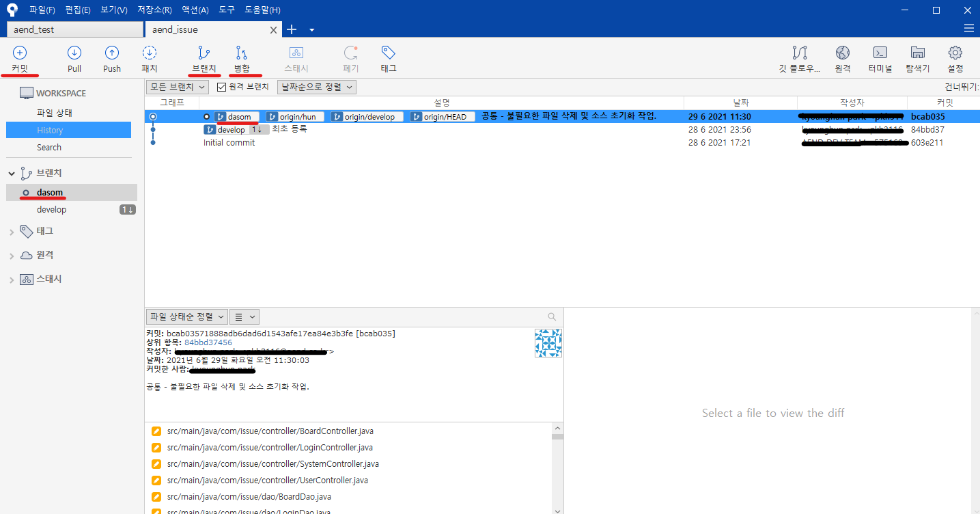This screenshot has height=514, width=980.
Task: Toggle the remote branches (원격 브랜치) checkbox
Action: click(x=221, y=87)
